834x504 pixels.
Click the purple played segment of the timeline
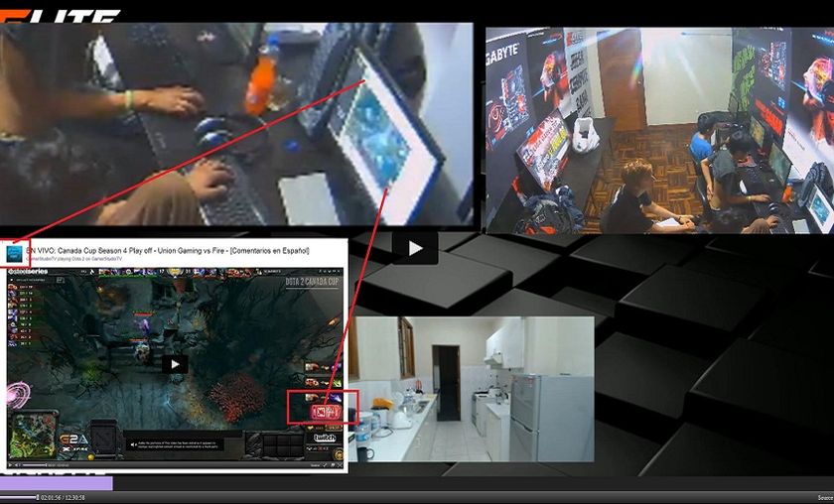[x=57, y=483]
